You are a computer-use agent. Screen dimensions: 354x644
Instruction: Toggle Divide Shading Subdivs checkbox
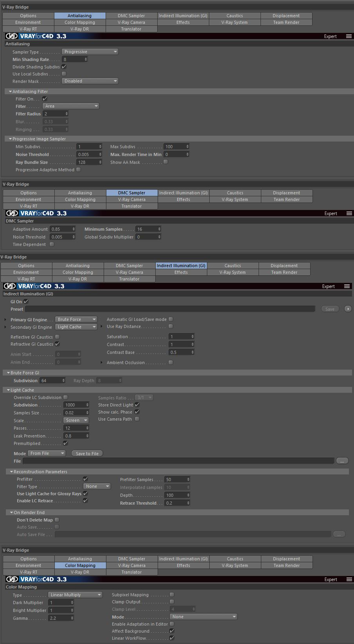pyautogui.click(x=64, y=67)
